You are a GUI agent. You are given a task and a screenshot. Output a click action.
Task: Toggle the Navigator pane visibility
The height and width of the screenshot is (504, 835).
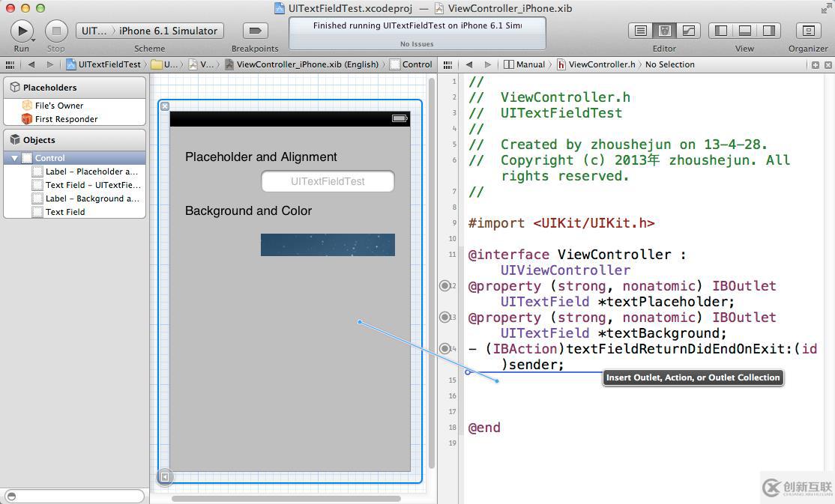coord(721,31)
